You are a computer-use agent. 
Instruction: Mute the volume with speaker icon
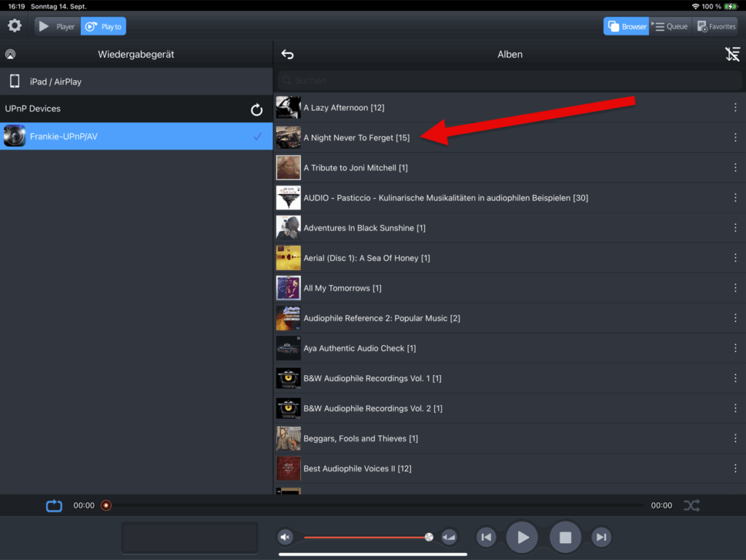[286, 537]
